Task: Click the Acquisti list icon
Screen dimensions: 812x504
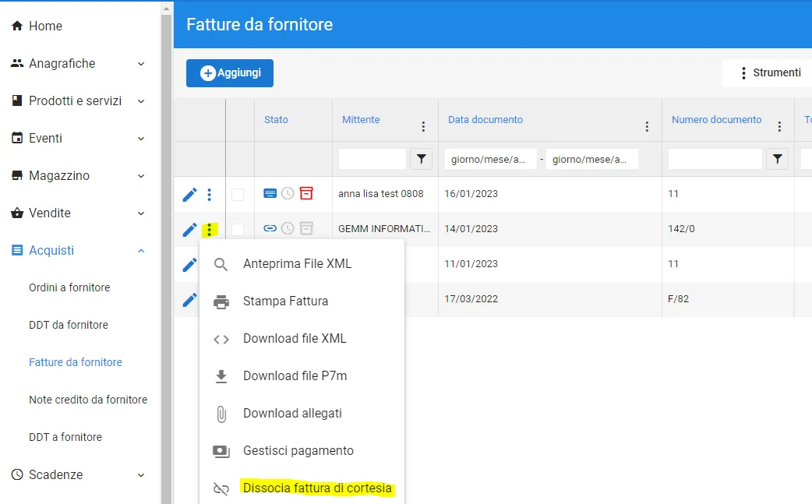Action: point(17,251)
